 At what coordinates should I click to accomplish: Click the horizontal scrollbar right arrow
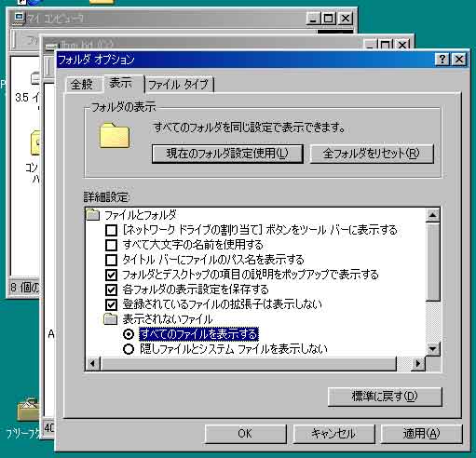(418, 363)
